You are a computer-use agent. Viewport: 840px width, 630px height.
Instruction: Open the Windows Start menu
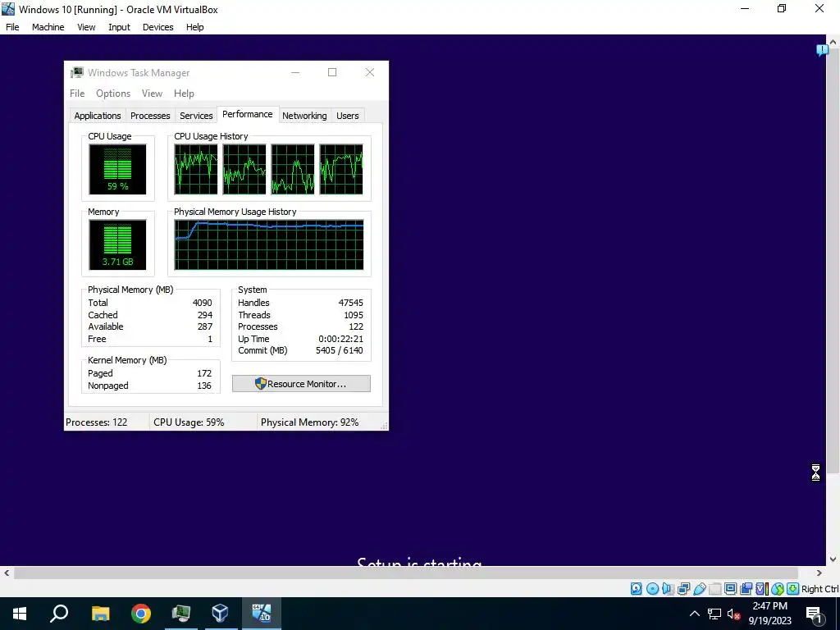20,614
